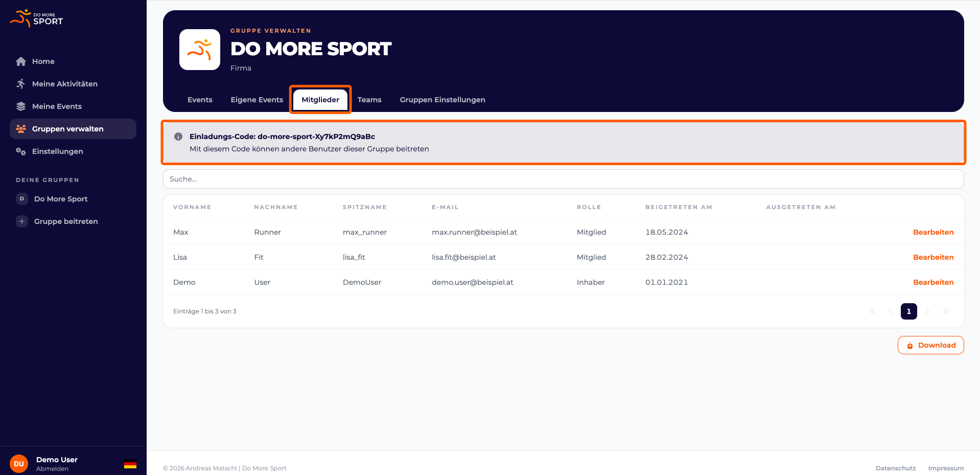The image size is (980, 475).
Task: Click the gears icon for Einstellungen
Action: [21, 151]
